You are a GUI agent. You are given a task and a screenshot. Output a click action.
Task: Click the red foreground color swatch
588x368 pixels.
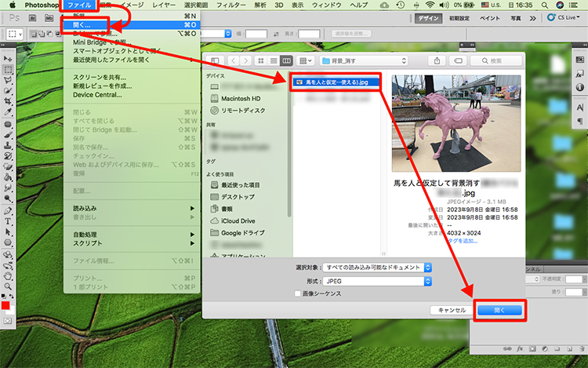(x=5, y=305)
